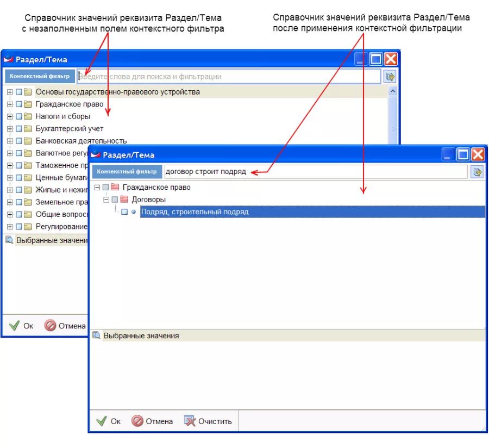The height and width of the screenshot is (448, 489).
Task: Click Очистить button
Action: coord(208,421)
